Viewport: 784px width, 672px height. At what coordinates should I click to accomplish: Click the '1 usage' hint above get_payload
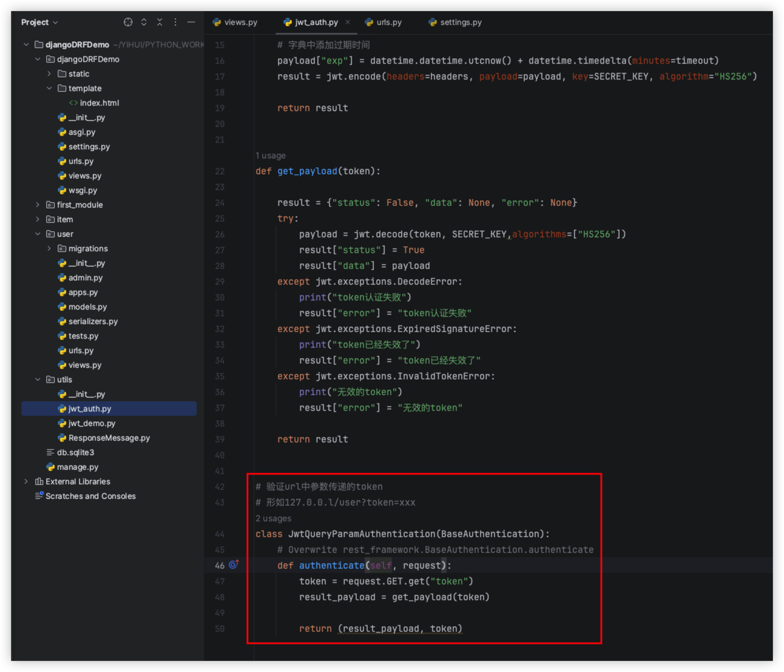click(x=270, y=156)
